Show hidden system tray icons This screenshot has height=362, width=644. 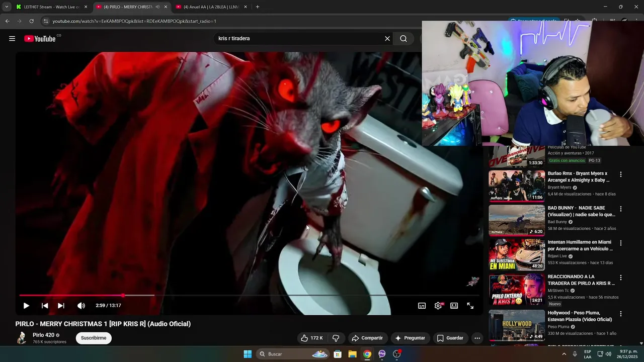[x=564, y=354]
